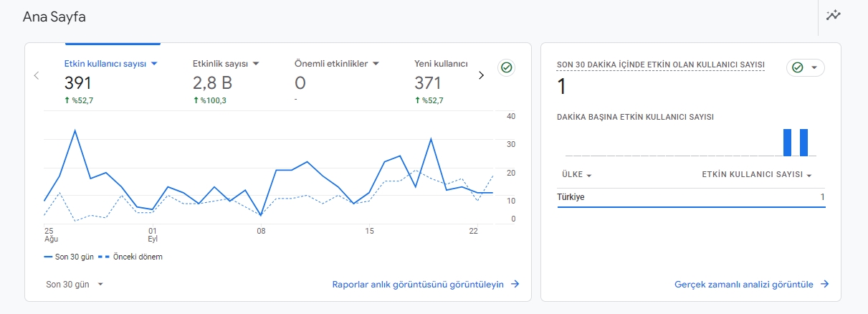This screenshot has height=314, width=868.
Task: Click the large 1 realtime active users value
Action: [562, 87]
